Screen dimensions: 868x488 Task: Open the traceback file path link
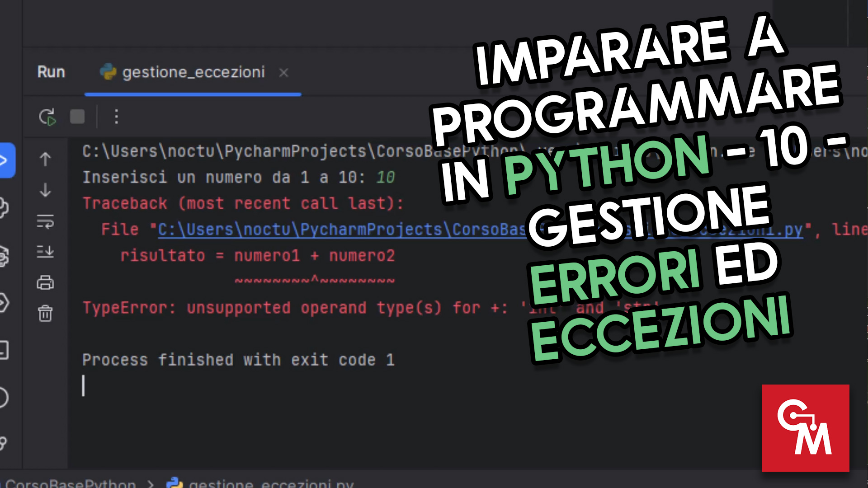pos(316,229)
